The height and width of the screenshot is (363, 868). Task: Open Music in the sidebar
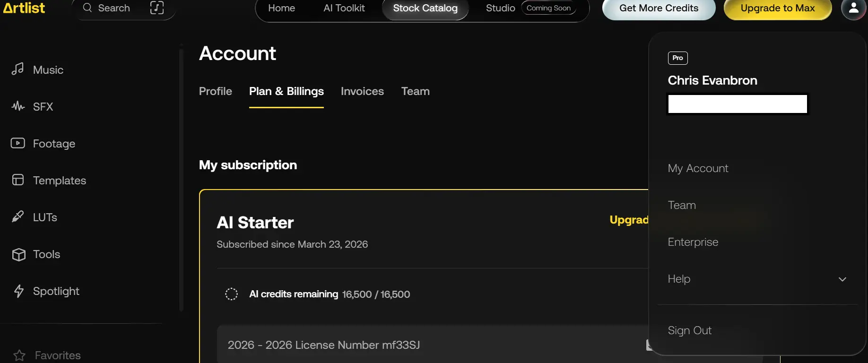pos(48,70)
